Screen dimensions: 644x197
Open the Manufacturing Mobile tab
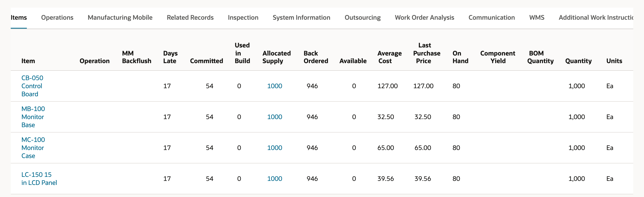(120, 17)
